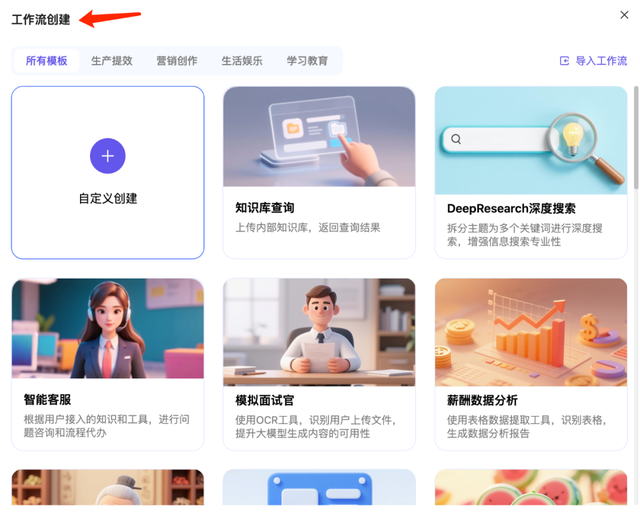Open the 薪酬数据分析 chart thumbnail

pyautogui.click(x=531, y=332)
